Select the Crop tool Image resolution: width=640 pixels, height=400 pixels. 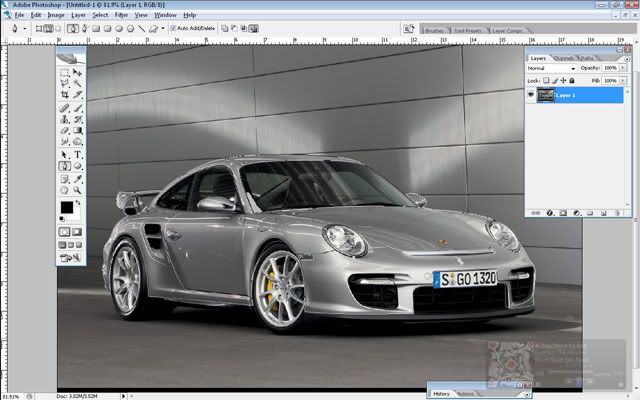(x=64, y=94)
